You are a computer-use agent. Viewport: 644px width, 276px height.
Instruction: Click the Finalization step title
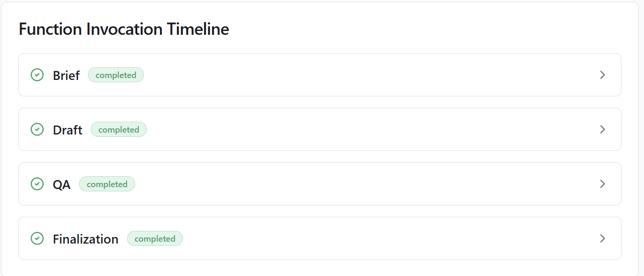(86, 239)
